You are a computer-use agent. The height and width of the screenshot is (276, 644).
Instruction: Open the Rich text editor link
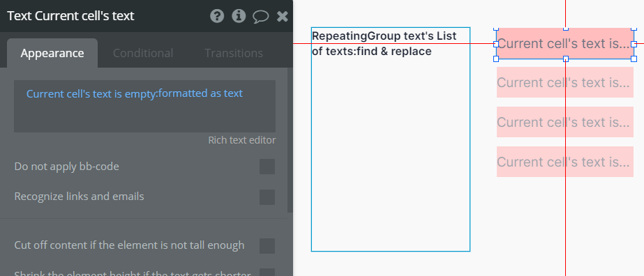point(242,140)
